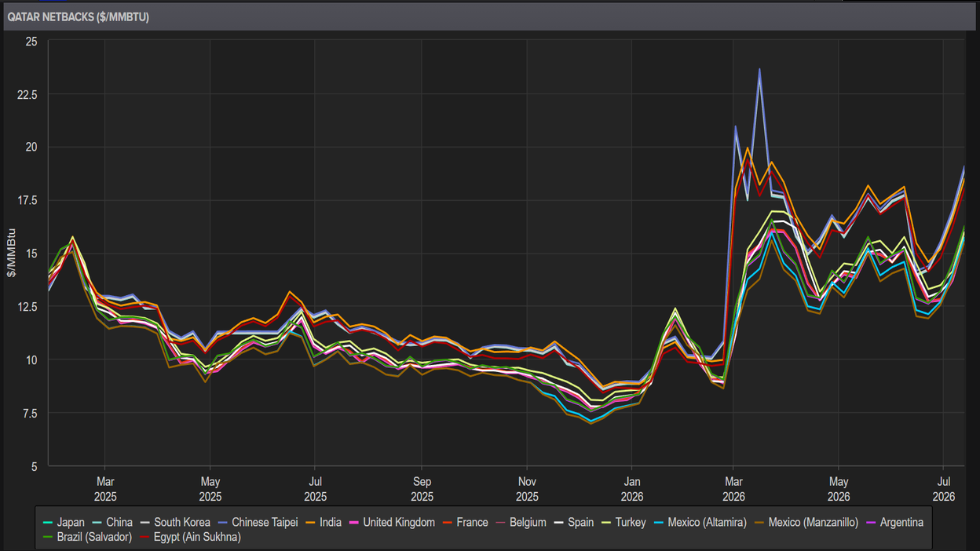Click the Chinese Taipei peak above 22.5 in March 2026
Viewport: 980px width, 551px height.
coord(759,69)
